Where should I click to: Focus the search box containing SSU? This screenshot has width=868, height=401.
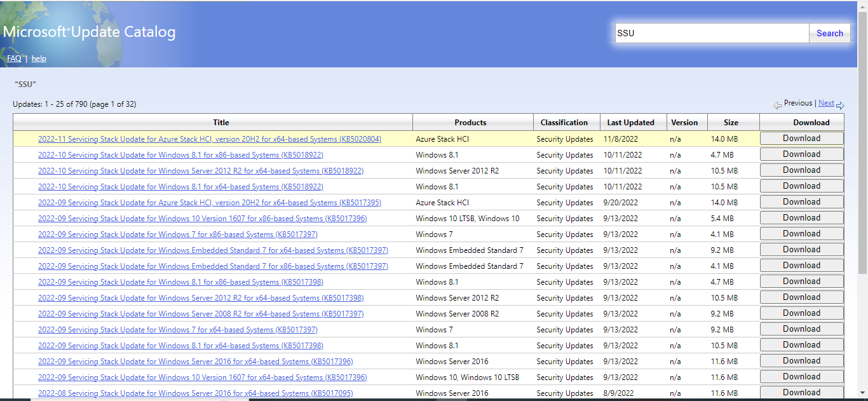712,33
